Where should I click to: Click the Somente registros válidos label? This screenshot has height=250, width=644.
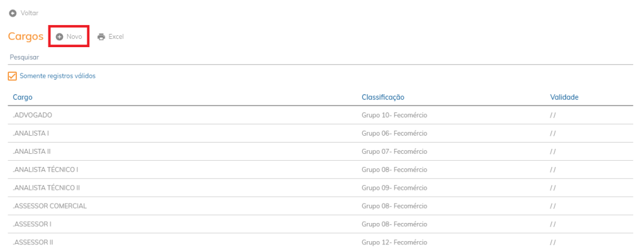pos(57,76)
